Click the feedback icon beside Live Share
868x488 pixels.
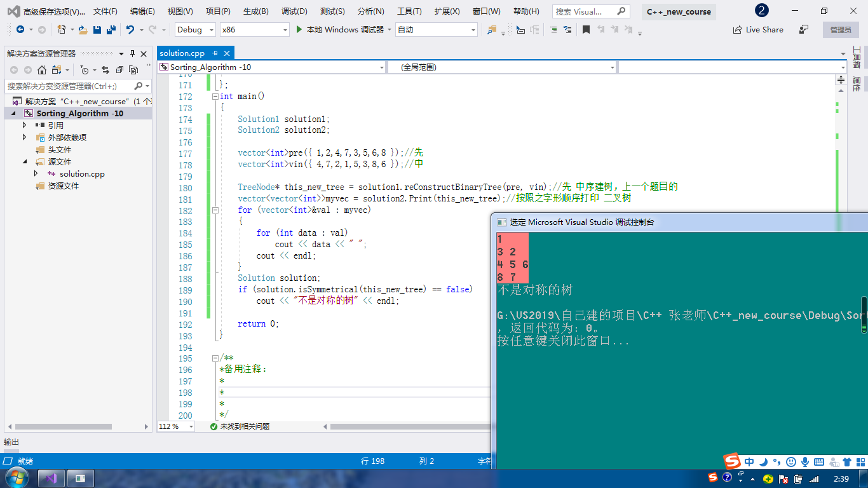(x=804, y=29)
